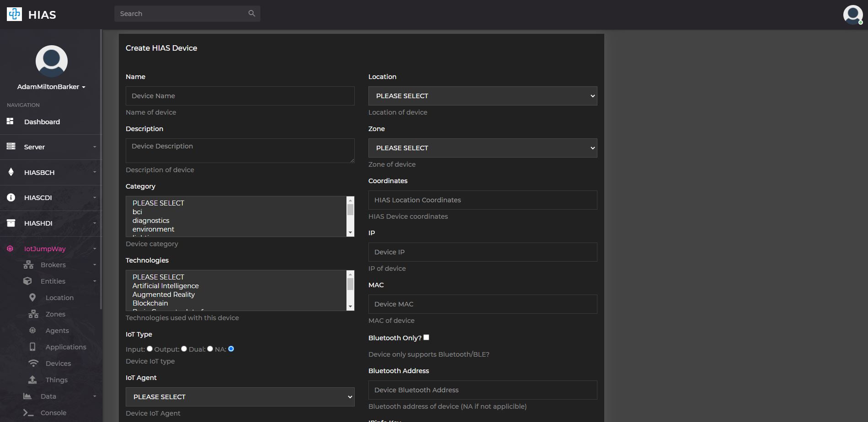Click the Entities cube icon
This screenshot has width=868, height=422.
pyautogui.click(x=28, y=281)
